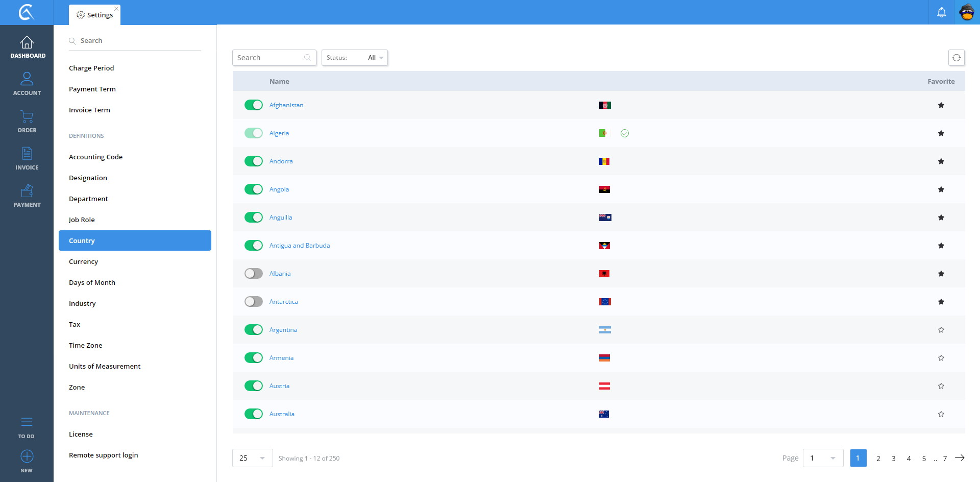Go to page 3 of results
This screenshot has width=980, height=482.
click(x=893, y=459)
